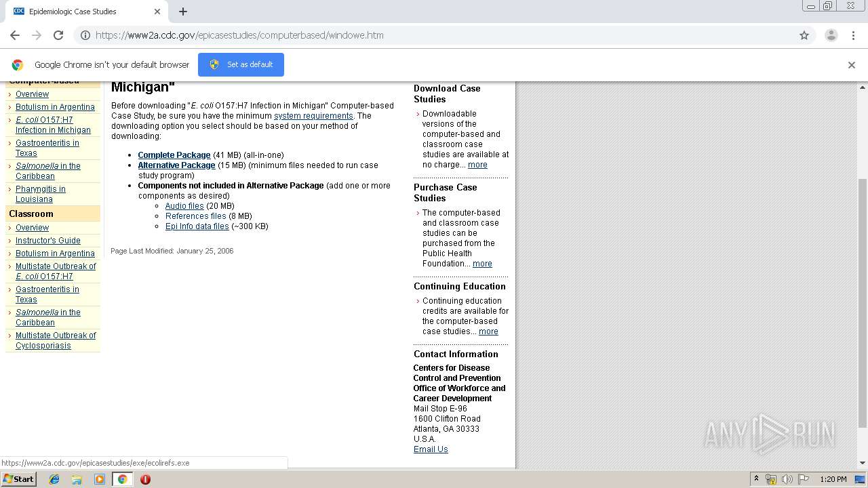Image resolution: width=868 pixels, height=488 pixels.
Task: Click the browser forward arrow
Action: tap(37, 35)
